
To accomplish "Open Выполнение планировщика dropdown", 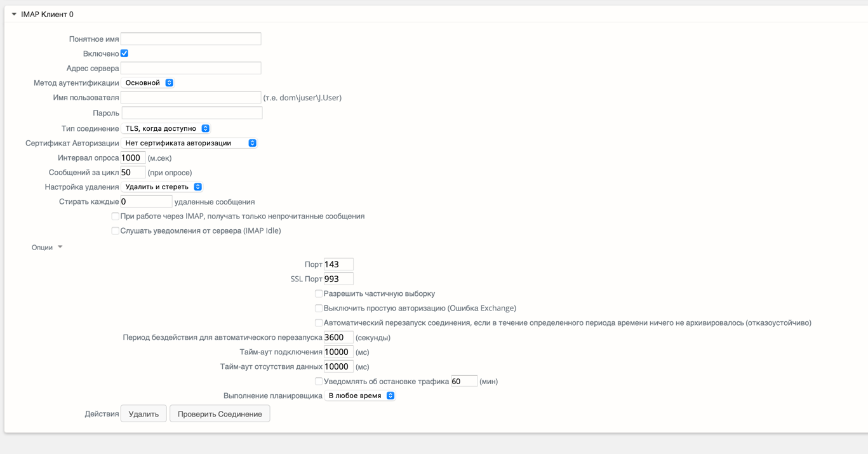I will tap(360, 396).
